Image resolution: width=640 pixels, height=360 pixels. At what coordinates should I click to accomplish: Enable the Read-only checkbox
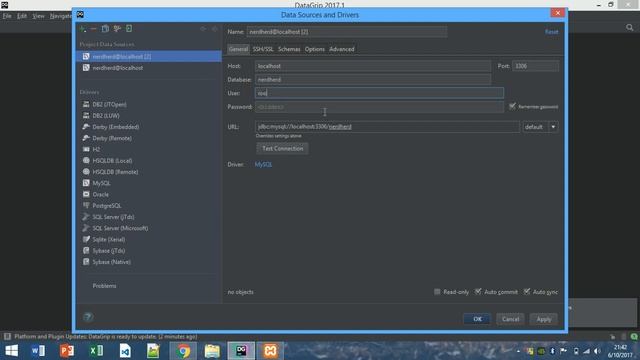click(437, 291)
